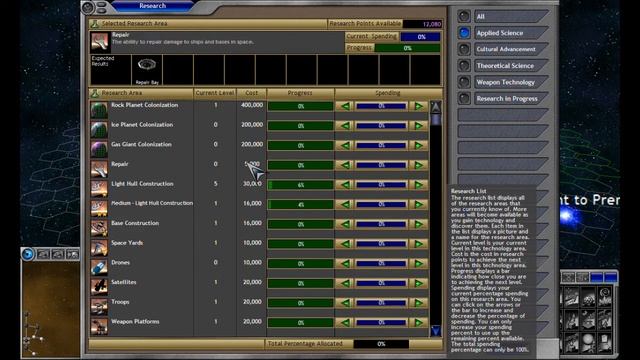Select the Troops icon
Image resolution: width=640 pixels, height=360 pixels.
tap(99, 306)
